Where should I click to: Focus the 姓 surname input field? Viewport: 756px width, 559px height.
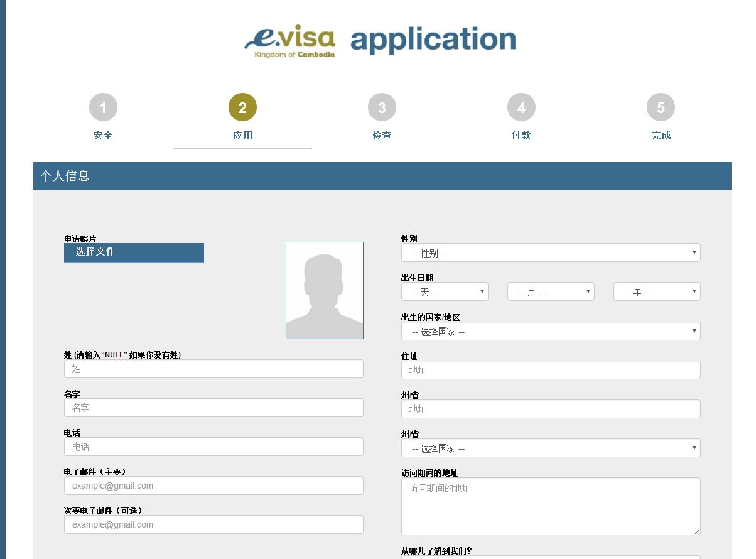[213, 369]
